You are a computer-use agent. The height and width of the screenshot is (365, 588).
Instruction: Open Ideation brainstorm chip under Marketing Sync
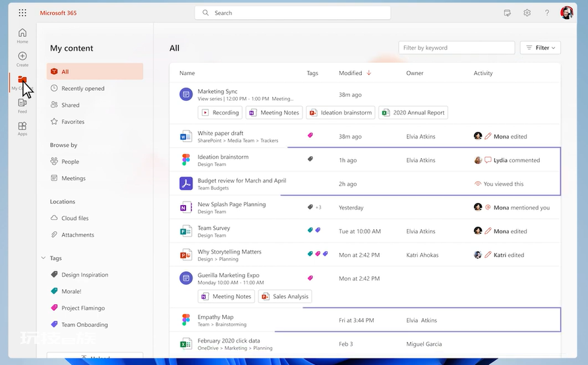341,113
